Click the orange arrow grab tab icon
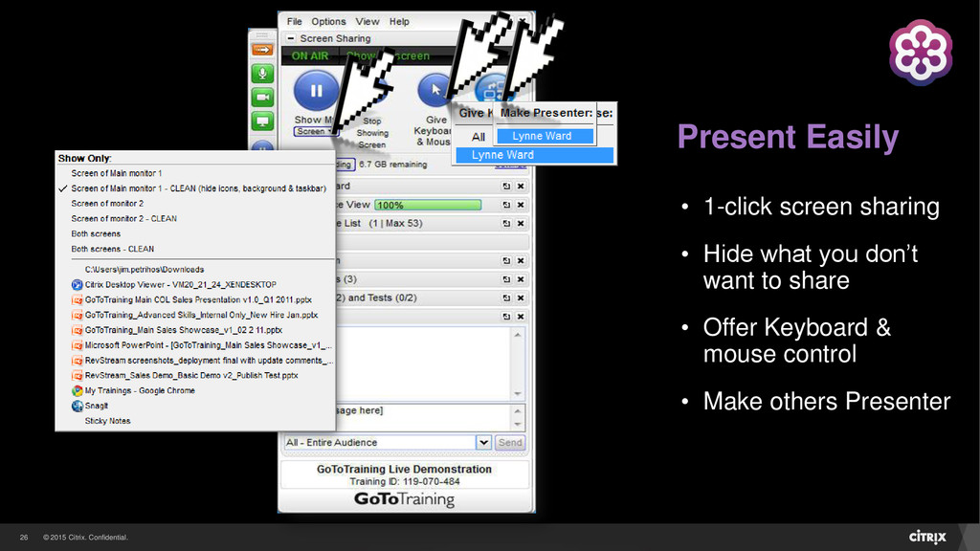The width and height of the screenshot is (980, 551). click(x=262, y=50)
